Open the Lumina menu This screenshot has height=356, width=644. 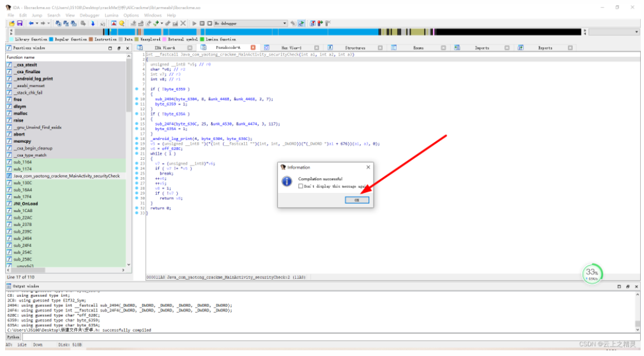[112, 15]
